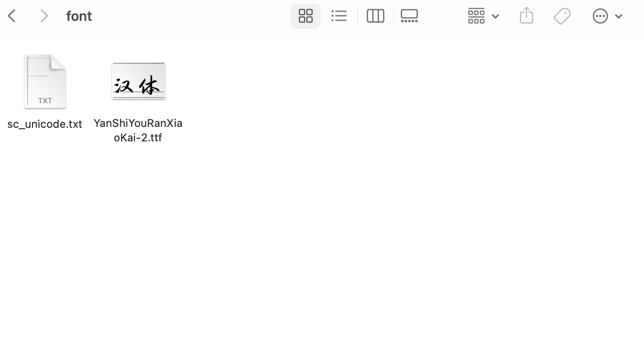
Task: Switch to list view
Action: (x=339, y=16)
